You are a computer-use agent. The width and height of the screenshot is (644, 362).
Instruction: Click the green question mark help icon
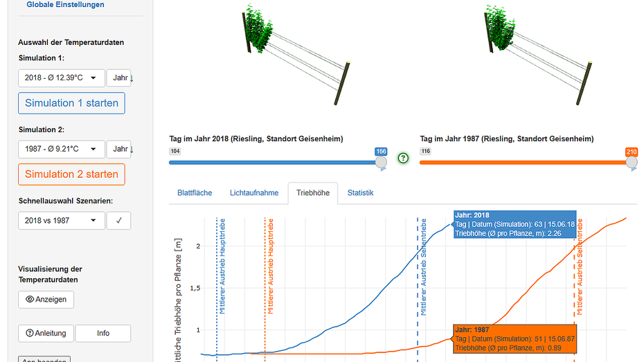[x=403, y=158]
